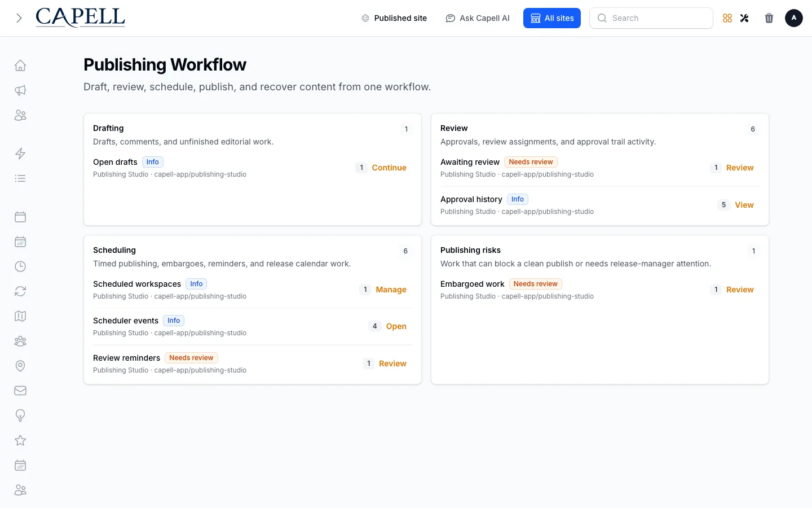Click Needs review badge beside Embargoed work
Image resolution: width=812 pixels, height=508 pixels.
(535, 284)
